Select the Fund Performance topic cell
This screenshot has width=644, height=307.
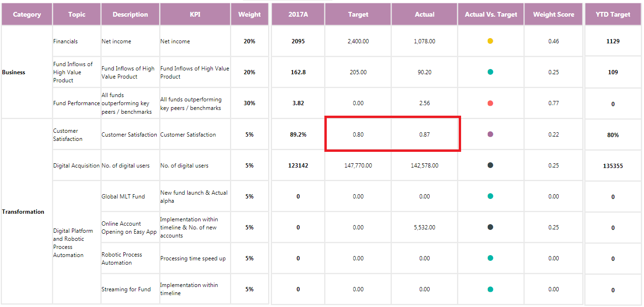pyautogui.click(x=77, y=103)
